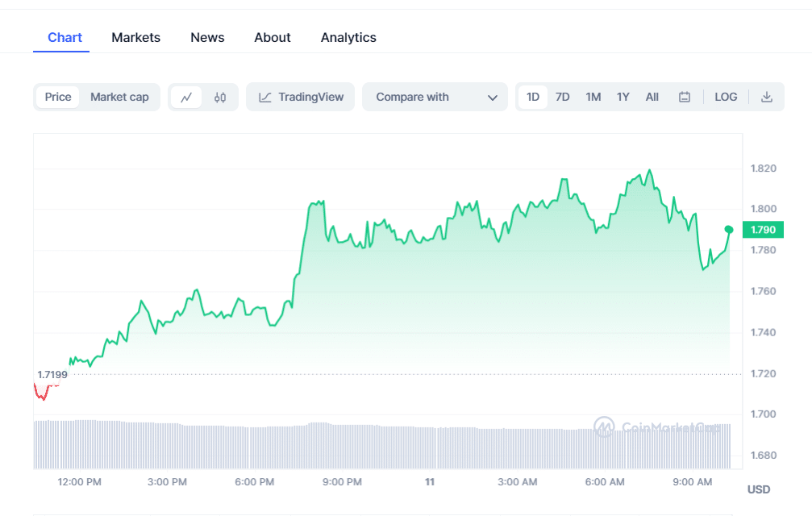Click the green 1.790 price label
812x516 pixels.
point(763,229)
